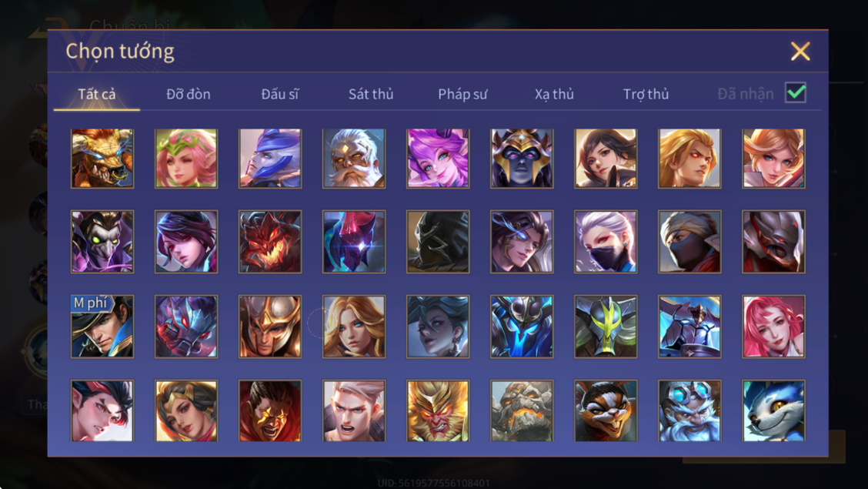
Task: Pick the masked silver-haired ninja woman
Action: [606, 242]
